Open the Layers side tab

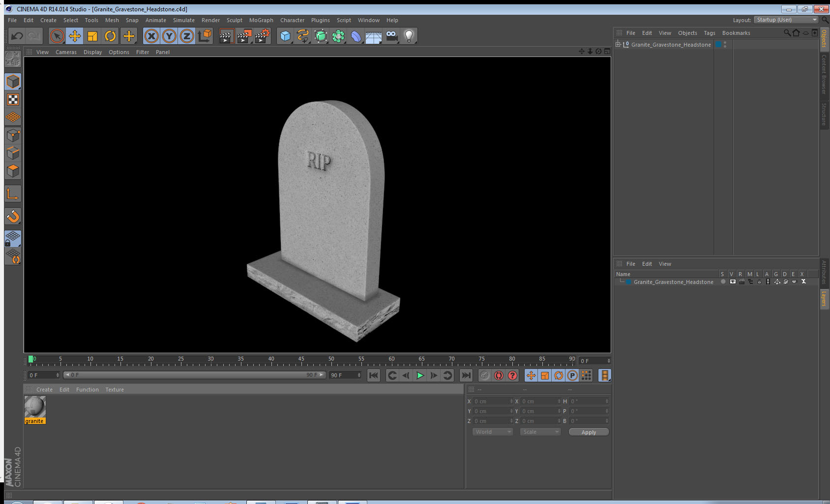point(824,298)
